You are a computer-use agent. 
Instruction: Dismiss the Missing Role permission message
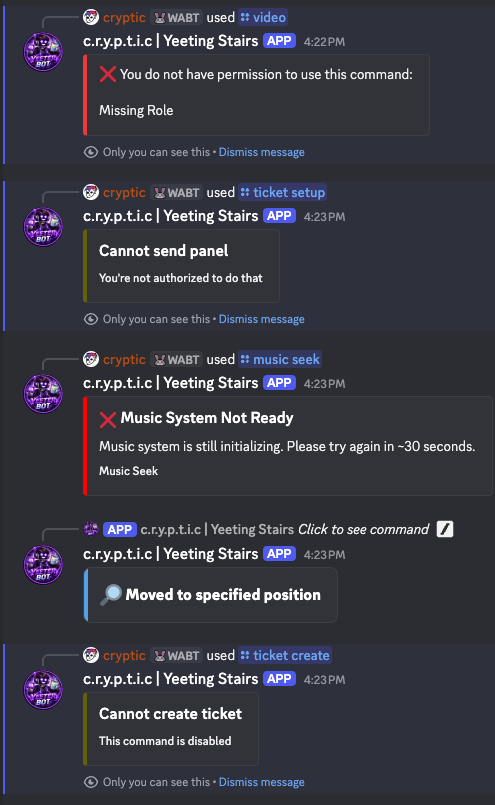tap(261, 152)
